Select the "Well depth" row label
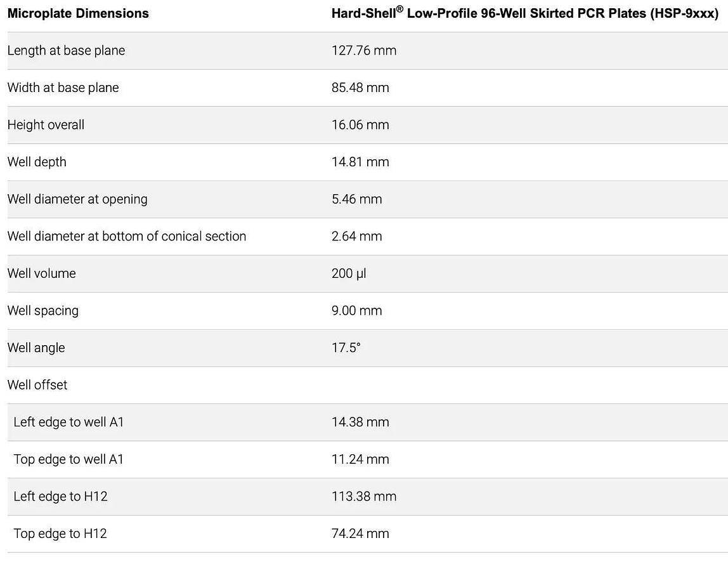Viewport: 728px width, 571px height. pos(37,162)
